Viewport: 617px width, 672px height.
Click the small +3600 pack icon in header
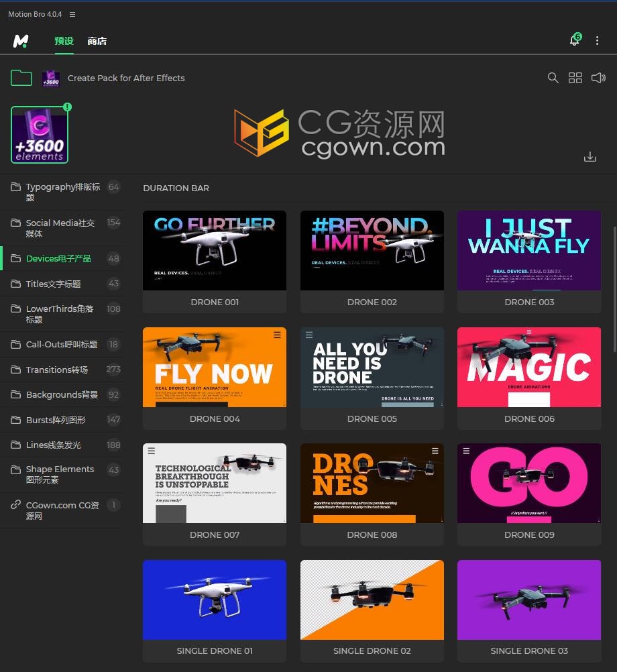[50, 78]
